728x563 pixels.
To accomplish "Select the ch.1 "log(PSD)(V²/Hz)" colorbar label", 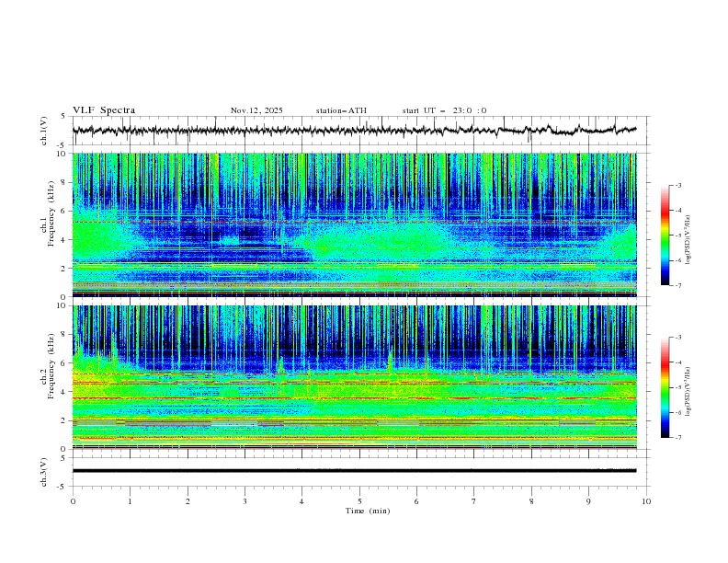I will tap(688, 240).
